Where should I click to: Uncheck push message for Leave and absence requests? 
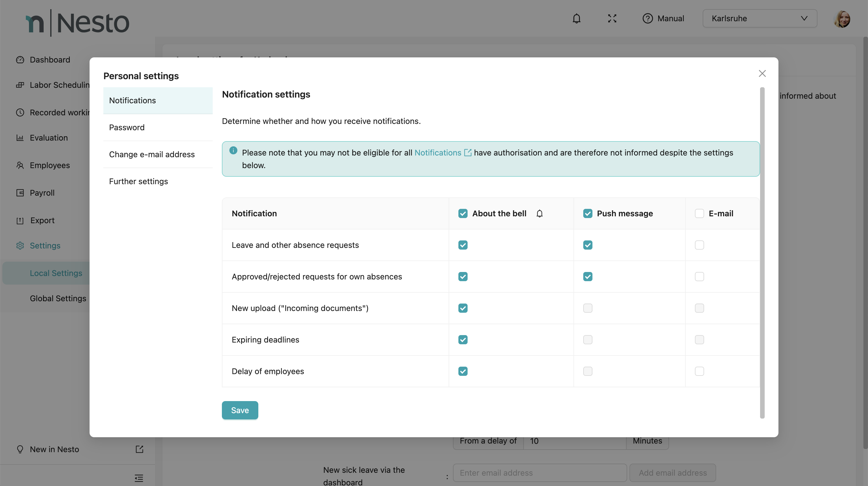click(x=588, y=245)
